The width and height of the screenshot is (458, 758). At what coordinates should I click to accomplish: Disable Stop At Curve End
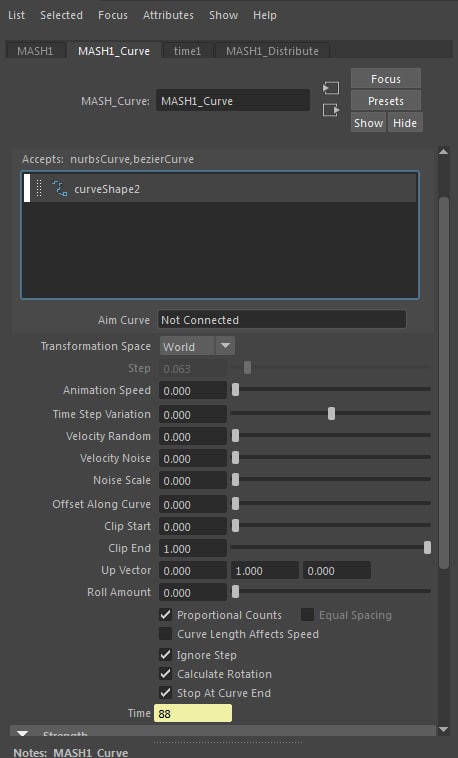(165, 692)
